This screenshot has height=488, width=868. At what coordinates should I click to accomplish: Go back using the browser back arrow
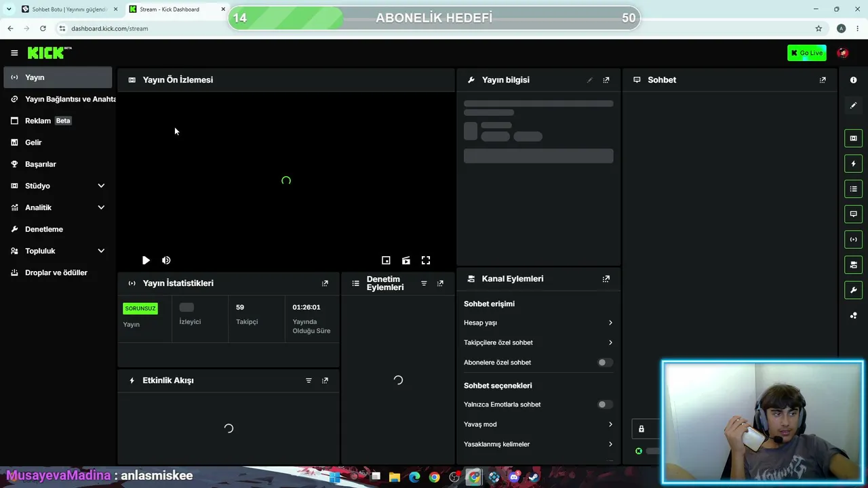(x=10, y=28)
